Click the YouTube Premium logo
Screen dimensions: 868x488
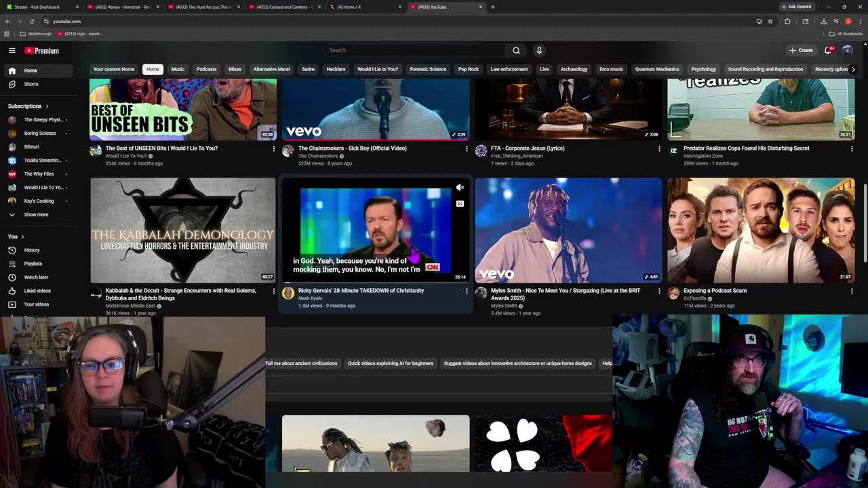42,51
